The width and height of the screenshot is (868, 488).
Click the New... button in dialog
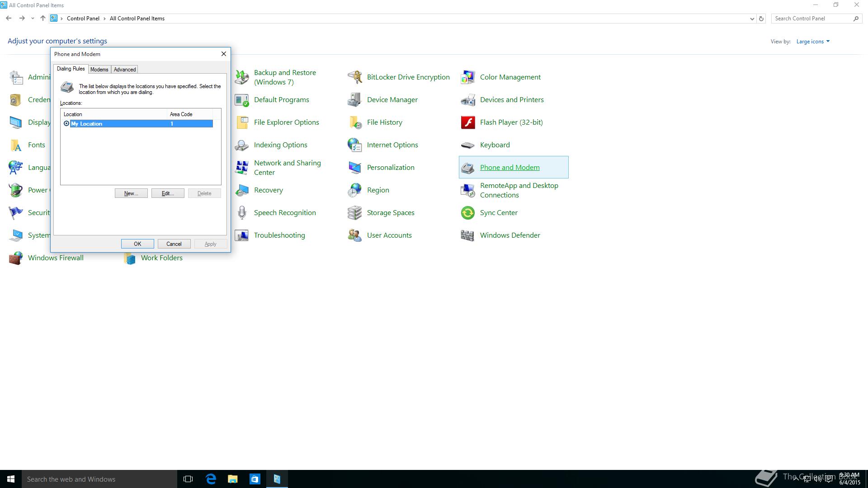pyautogui.click(x=131, y=193)
